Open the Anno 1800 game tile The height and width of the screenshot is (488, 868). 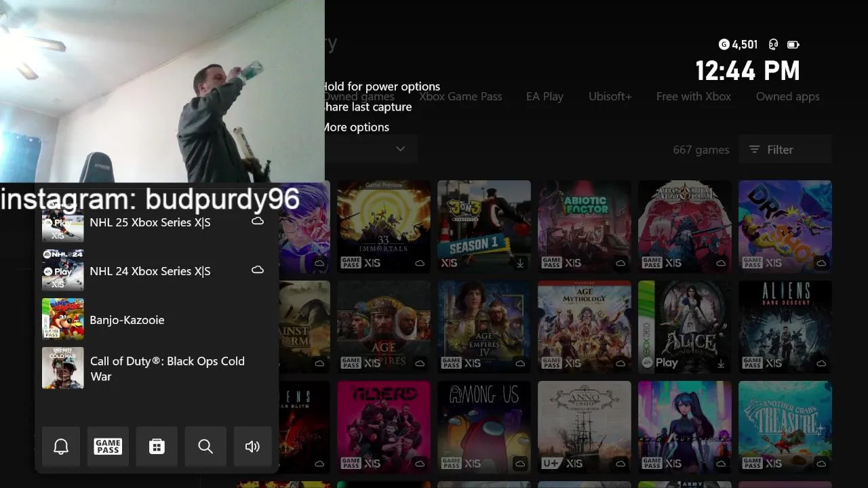(x=585, y=427)
